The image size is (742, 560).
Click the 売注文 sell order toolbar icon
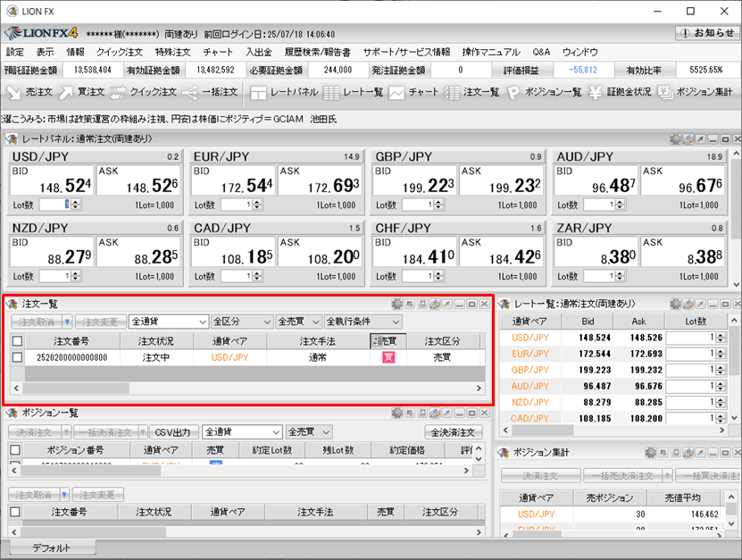tap(30, 92)
